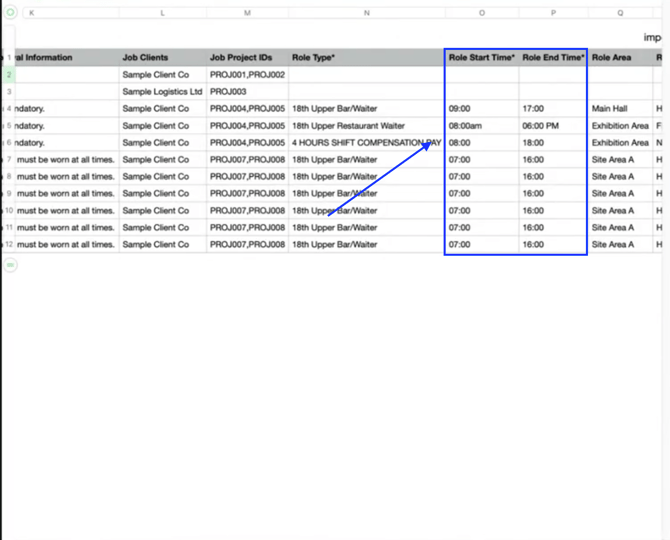Click the table handle circle at top-left corner

pyautogui.click(x=11, y=13)
